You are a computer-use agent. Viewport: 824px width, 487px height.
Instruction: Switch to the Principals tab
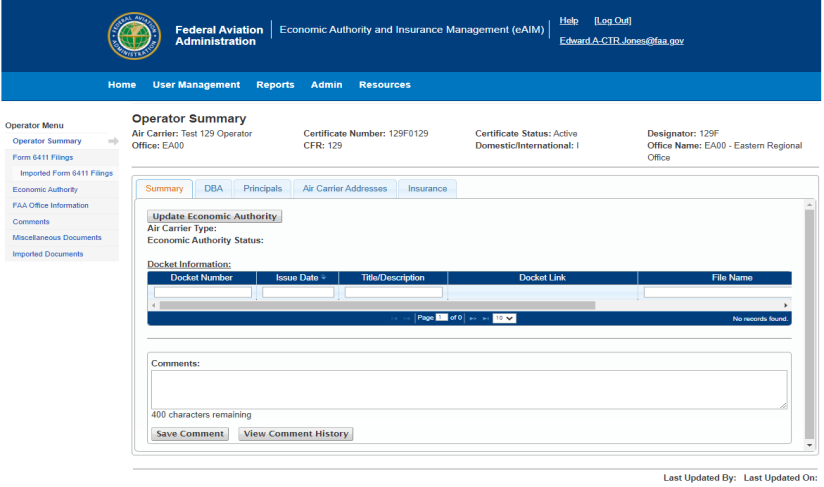(263, 189)
